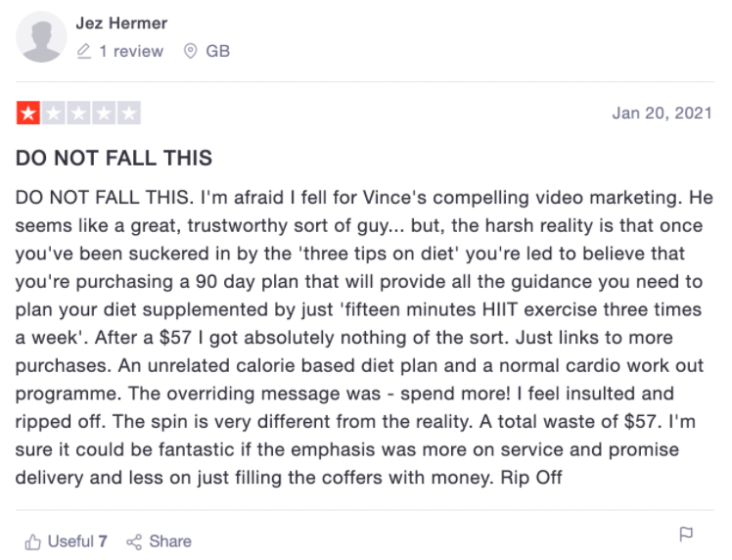Mark review as Useful
732x560 pixels.
point(66,541)
